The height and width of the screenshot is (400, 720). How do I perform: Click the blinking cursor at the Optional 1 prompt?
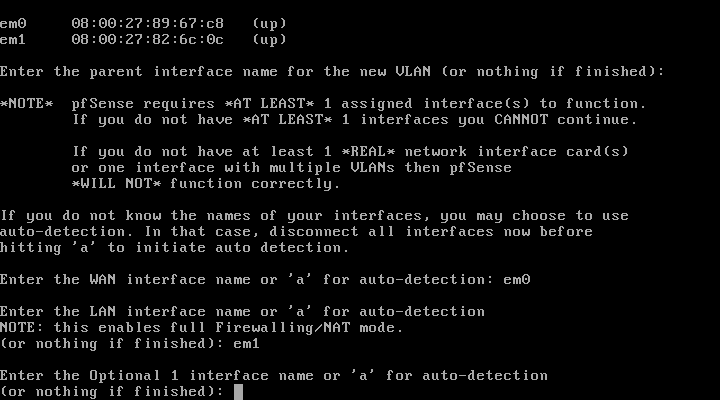238,392
